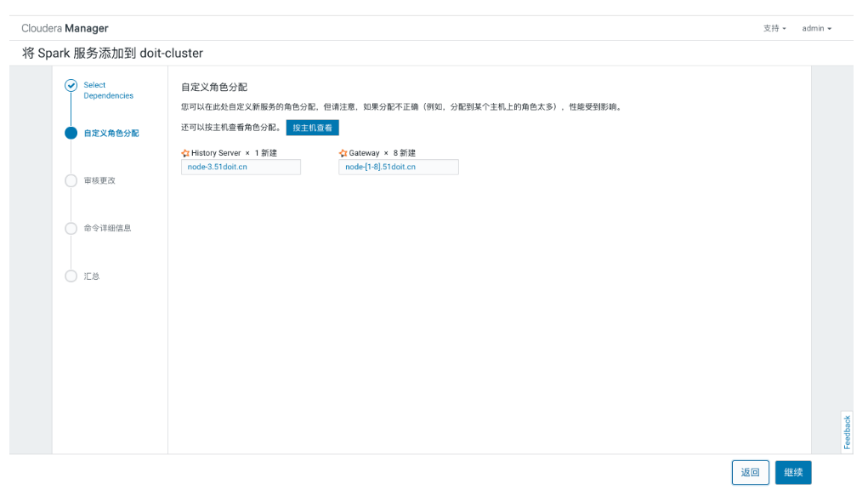Screen dimensions: 868x495
Task: Click the 继续 continue button
Action: tap(793, 472)
